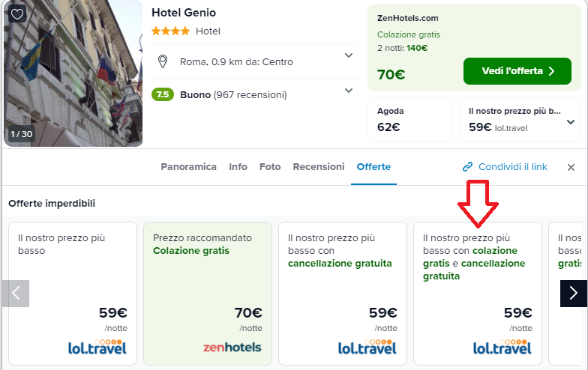Click zenhotels logo in recommended offer
This screenshot has height=370, width=588.
point(232,348)
